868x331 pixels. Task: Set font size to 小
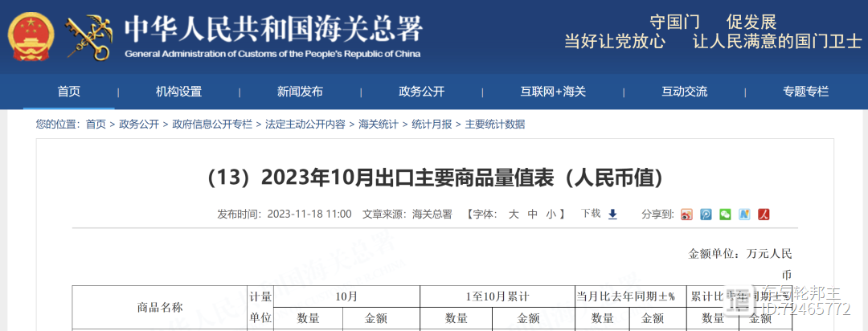coord(551,215)
